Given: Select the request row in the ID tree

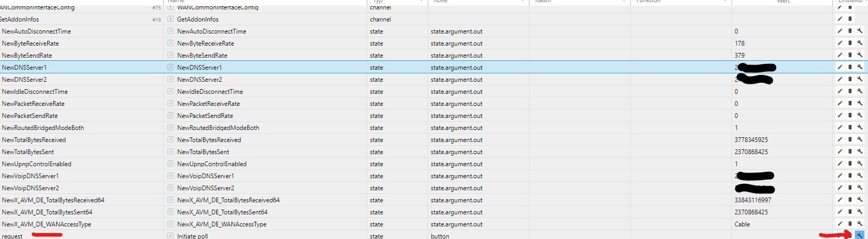Looking at the screenshot, I should [x=12, y=236].
